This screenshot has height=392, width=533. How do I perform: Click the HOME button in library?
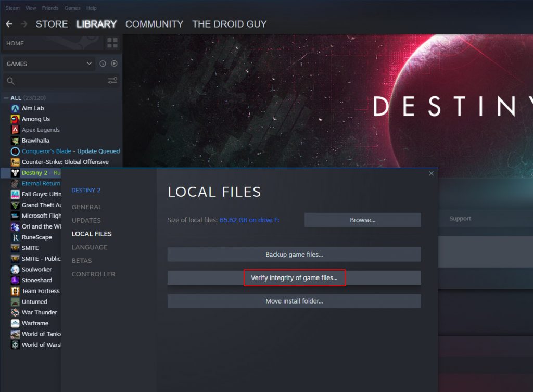pyautogui.click(x=53, y=43)
